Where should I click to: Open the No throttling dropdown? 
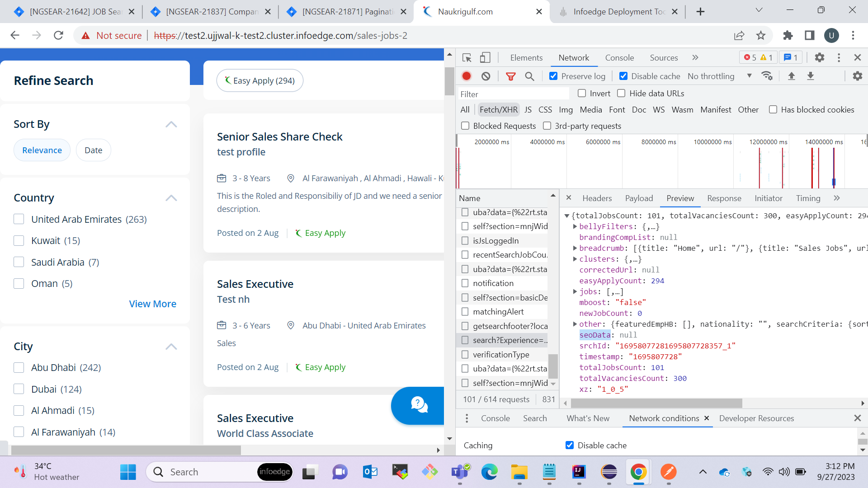(719, 76)
